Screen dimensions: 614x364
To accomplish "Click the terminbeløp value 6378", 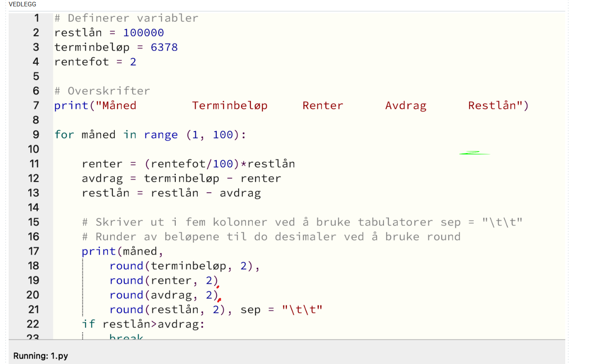I will 164,47.
